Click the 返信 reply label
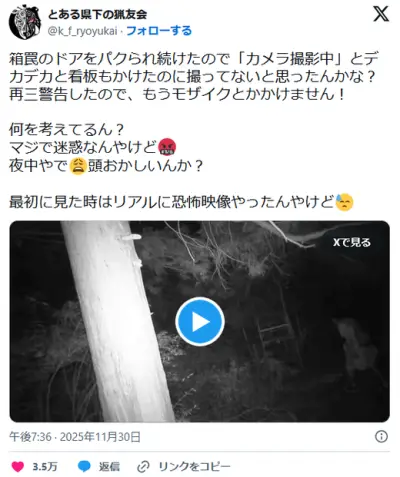 point(109,466)
